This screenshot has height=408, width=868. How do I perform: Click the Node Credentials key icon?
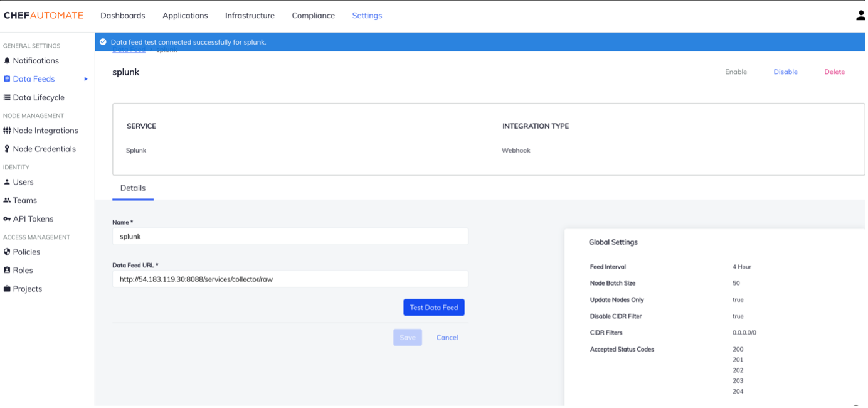tap(7, 149)
